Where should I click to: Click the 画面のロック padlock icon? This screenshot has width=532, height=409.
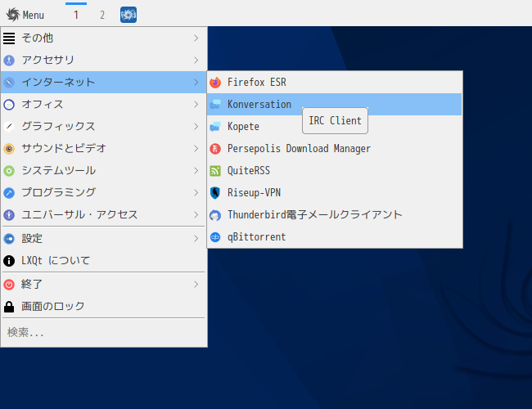point(9,307)
